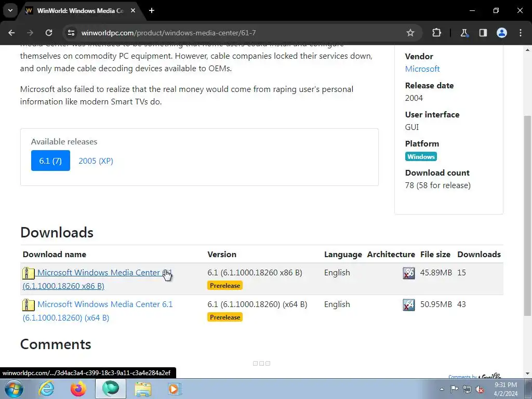This screenshot has height=399, width=532.
Task: Click the Download count value 78 (58 for release)
Action: coord(437,185)
